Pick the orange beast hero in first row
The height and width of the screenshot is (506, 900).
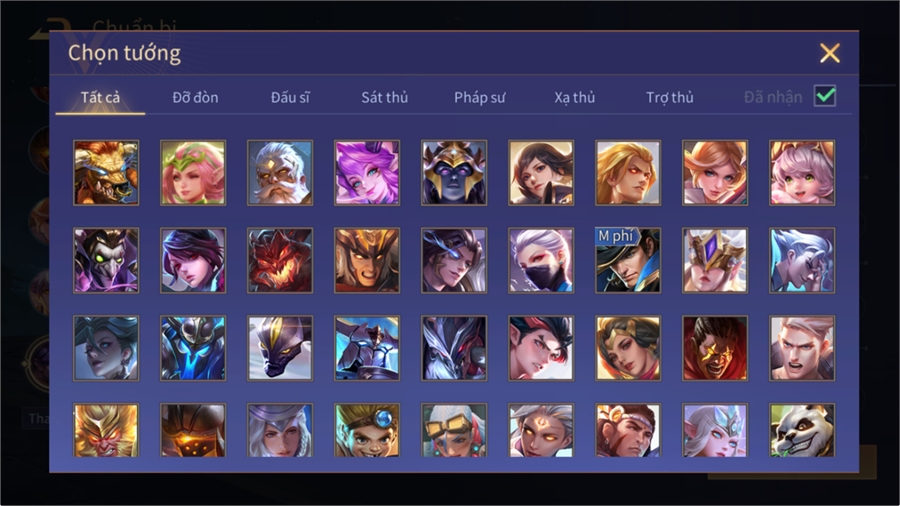[106, 173]
